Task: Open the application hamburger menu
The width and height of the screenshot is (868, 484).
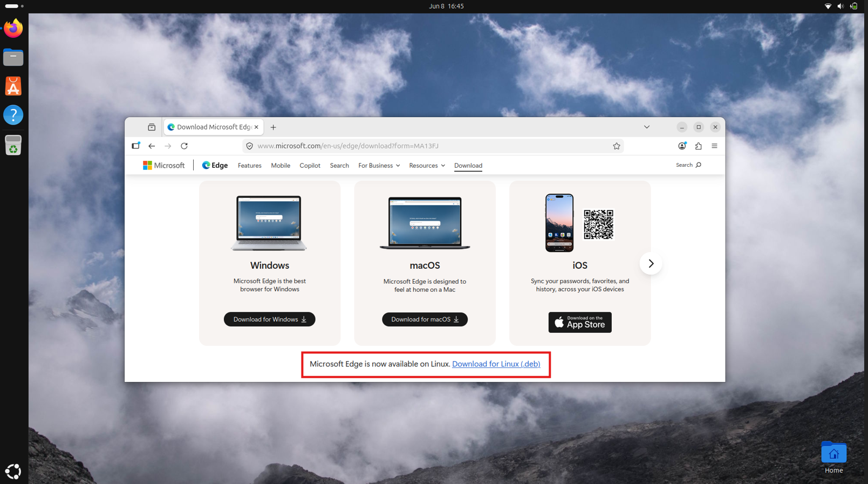Action: [714, 146]
